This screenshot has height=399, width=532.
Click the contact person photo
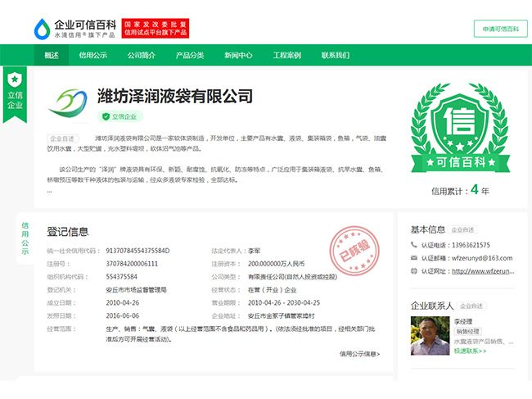tap(430, 335)
